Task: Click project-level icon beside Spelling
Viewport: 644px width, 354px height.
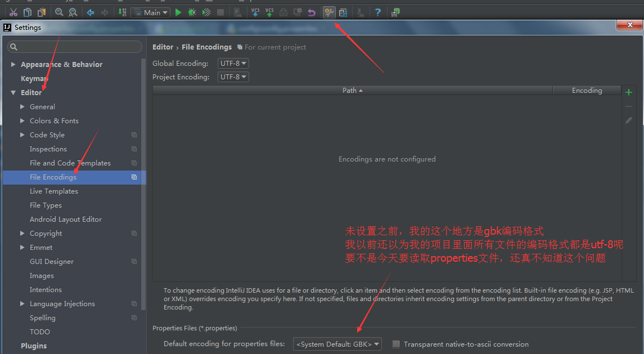Action: (134, 317)
